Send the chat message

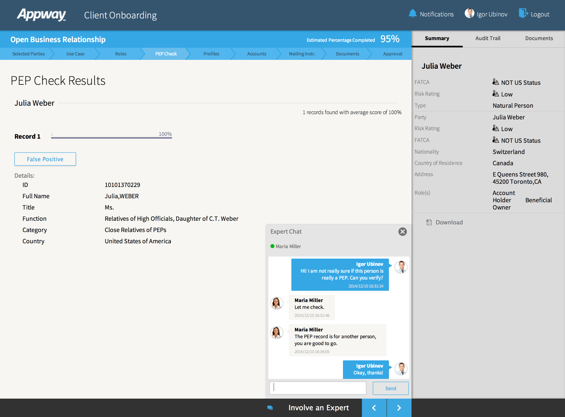[391, 388]
